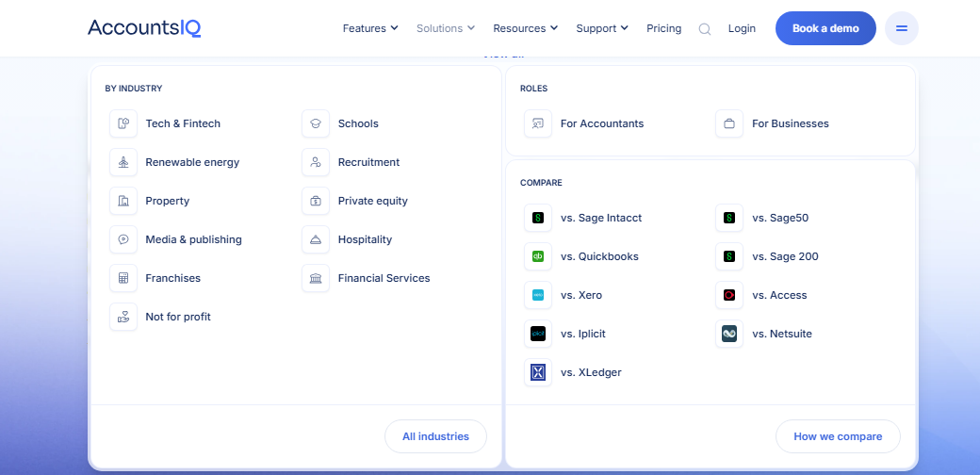Click the How we compare button
The image size is (980, 475).
[x=838, y=436]
